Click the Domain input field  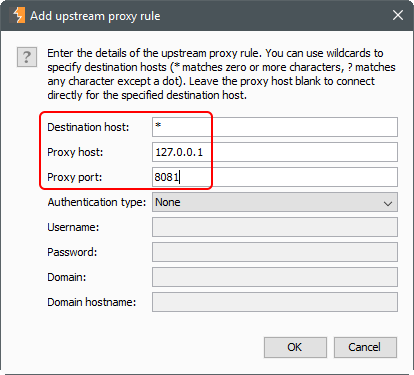(275, 277)
